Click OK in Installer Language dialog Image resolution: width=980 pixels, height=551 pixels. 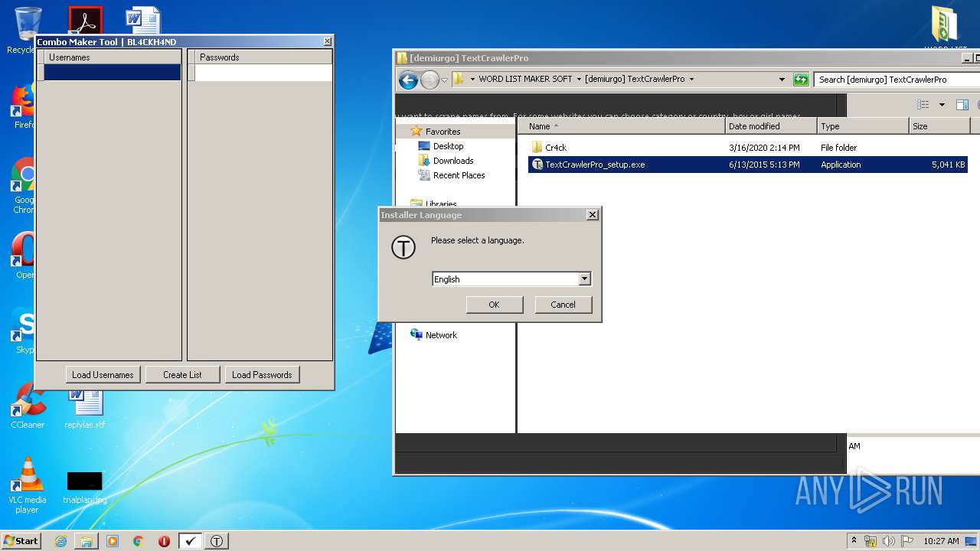click(494, 305)
